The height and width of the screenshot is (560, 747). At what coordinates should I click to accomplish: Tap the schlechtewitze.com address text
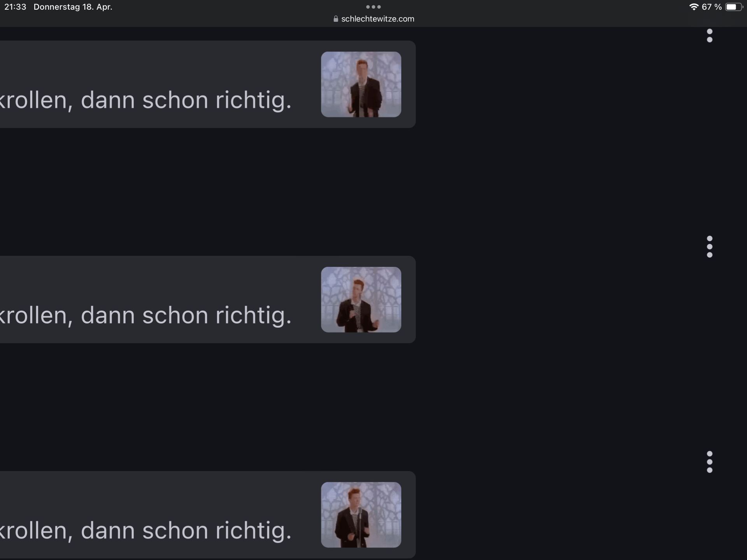[x=378, y=19]
